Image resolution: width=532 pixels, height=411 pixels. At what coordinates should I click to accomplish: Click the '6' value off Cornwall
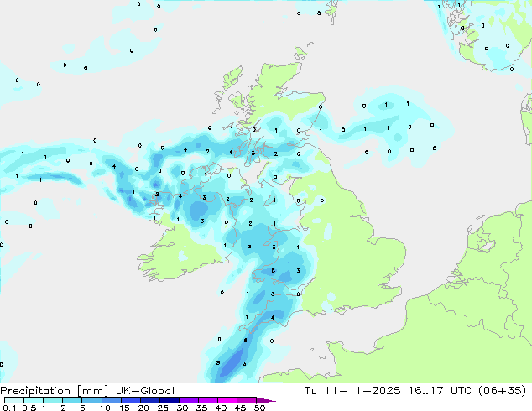tap(246, 341)
